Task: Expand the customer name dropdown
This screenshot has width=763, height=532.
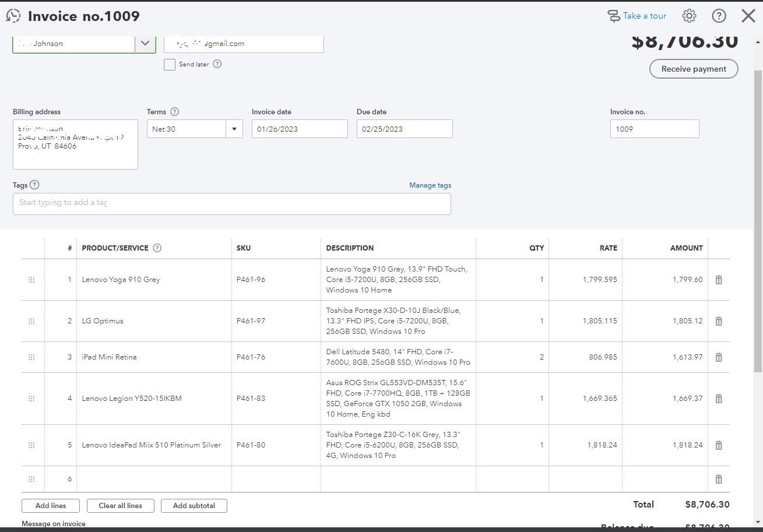Action: 145,44
